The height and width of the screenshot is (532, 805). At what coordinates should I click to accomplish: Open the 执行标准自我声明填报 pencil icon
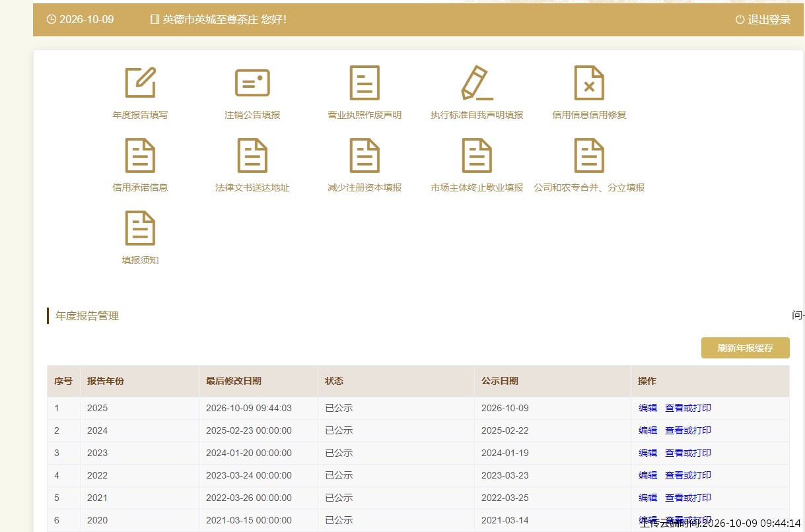[x=477, y=83]
